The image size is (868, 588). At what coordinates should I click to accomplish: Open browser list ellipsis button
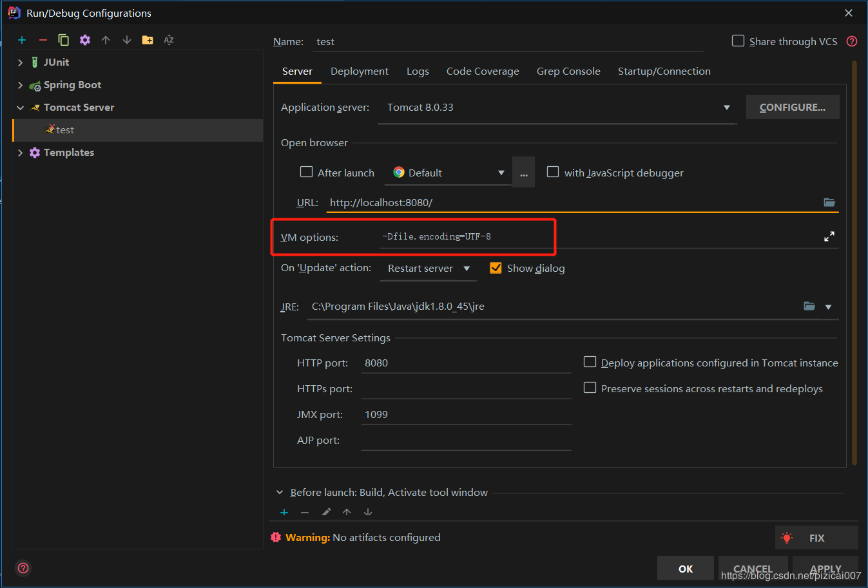coord(523,172)
